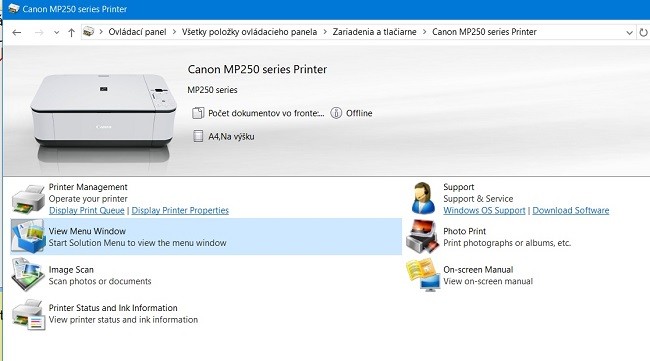Screen dimensions: 650x361
Task: Click On-screen Manual title text
Action: point(478,269)
